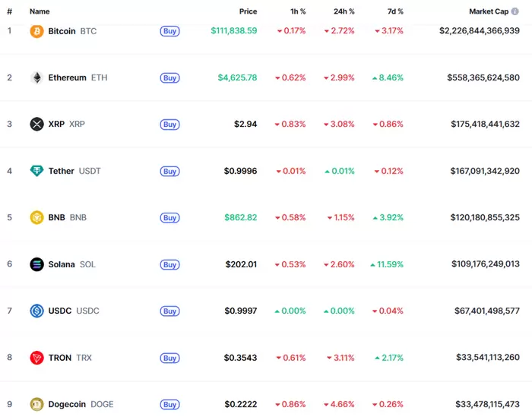Open the Ethereum name link
This screenshot has width=532, height=420.
click(x=68, y=77)
